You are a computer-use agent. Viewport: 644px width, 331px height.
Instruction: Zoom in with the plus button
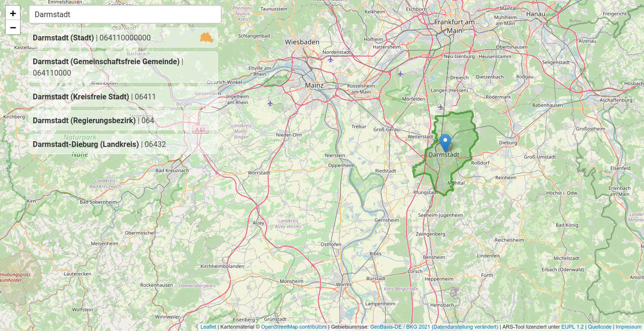click(13, 13)
